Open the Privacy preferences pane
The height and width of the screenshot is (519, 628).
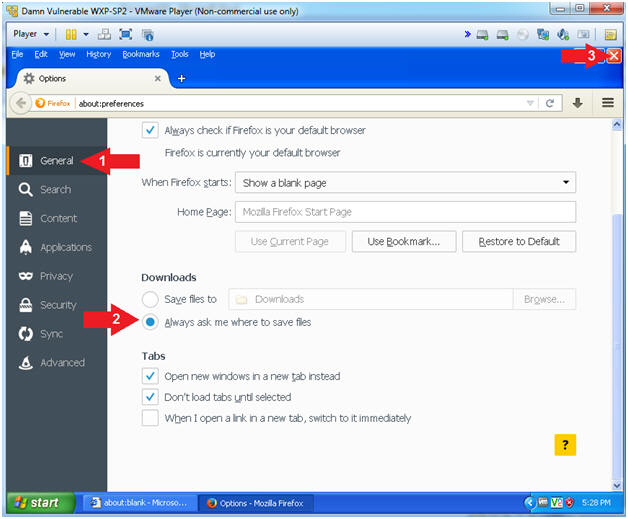click(57, 276)
